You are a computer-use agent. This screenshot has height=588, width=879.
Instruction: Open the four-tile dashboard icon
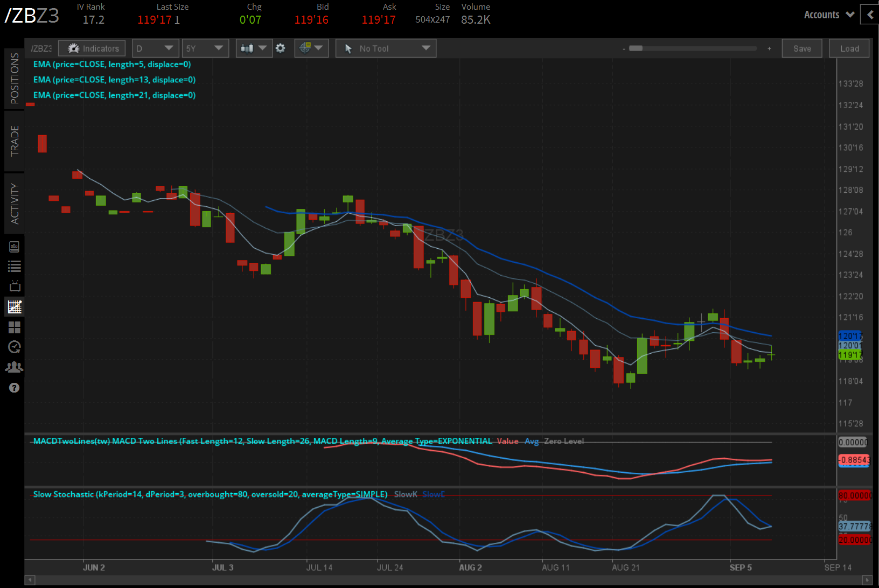(15, 327)
